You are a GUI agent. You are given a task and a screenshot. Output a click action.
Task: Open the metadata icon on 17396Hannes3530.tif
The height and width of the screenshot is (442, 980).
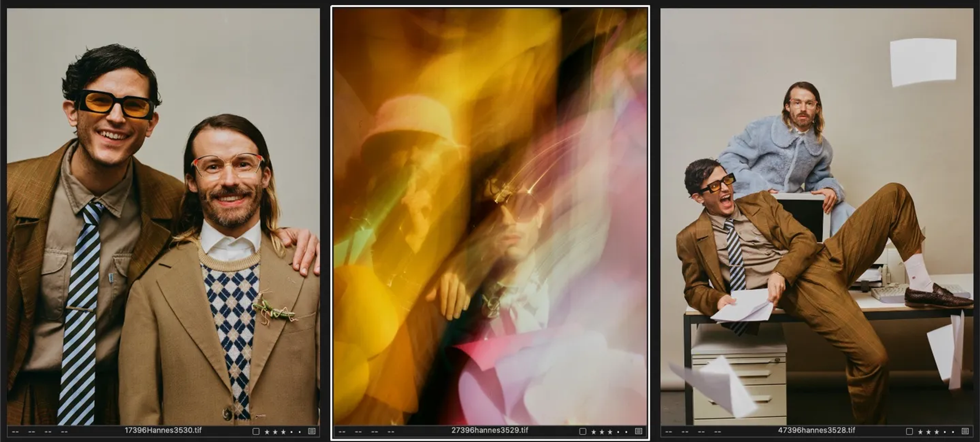312,432
